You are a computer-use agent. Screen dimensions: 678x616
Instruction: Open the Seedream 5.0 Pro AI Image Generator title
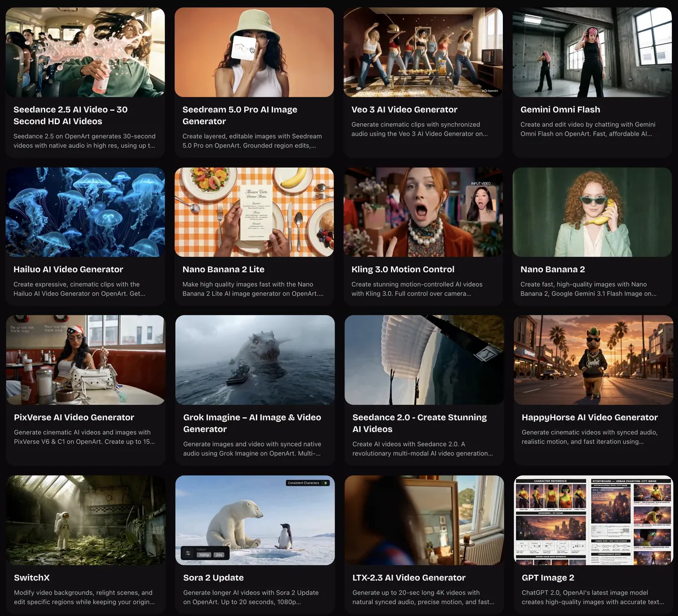[x=240, y=115]
